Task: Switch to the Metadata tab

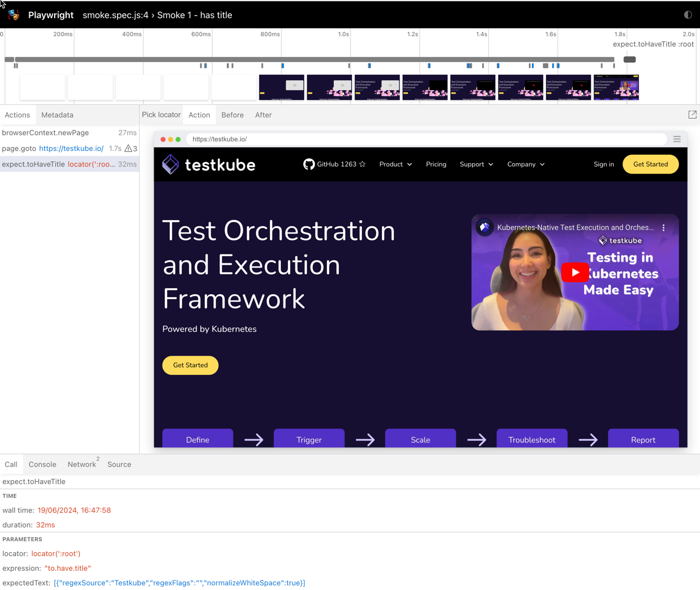Action: [x=57, y=115]
